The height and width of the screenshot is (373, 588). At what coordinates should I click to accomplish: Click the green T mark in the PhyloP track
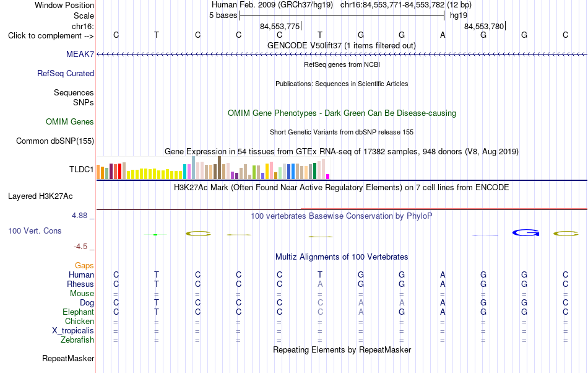(x=155, y=235)
